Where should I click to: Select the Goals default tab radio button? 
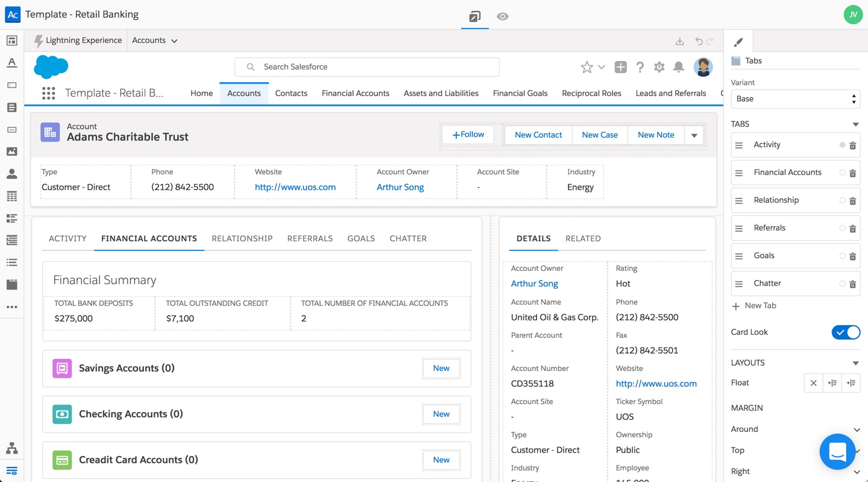coord(842,256)
